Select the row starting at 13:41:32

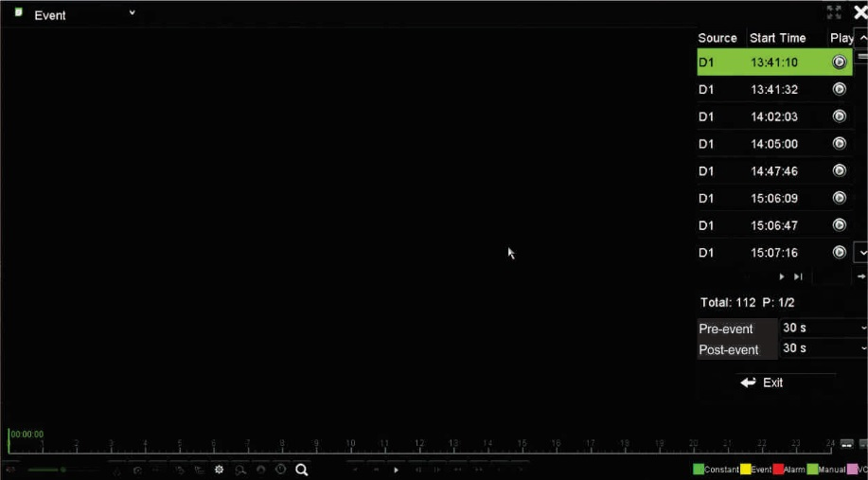pos(774,89)
